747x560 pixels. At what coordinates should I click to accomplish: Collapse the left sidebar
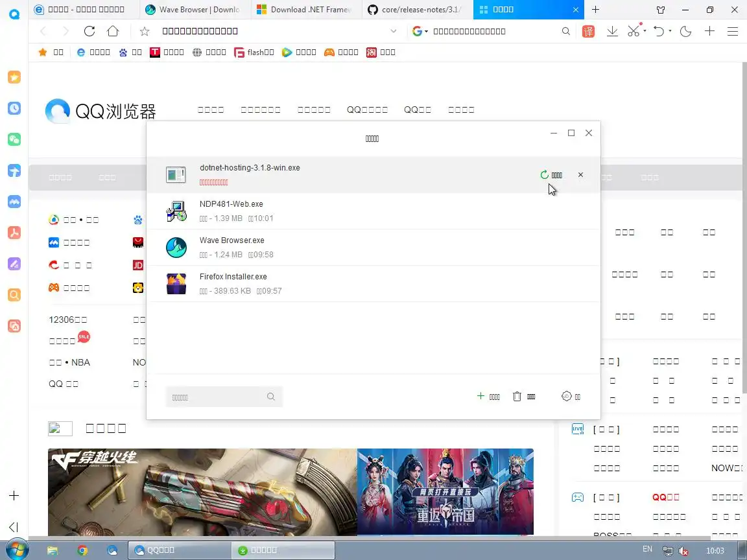coord(14,527)
